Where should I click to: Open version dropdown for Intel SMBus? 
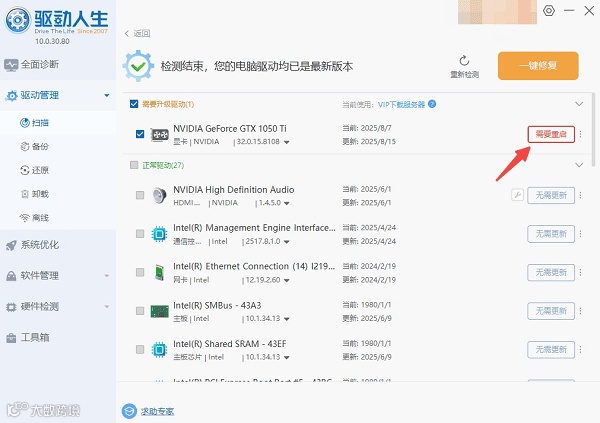pos(287,319)
